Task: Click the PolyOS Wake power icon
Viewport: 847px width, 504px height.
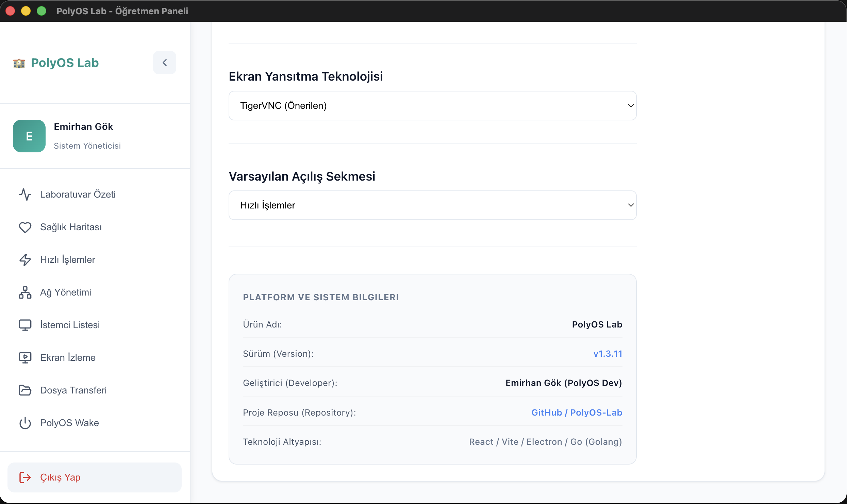Action: (x=25, y=423)
